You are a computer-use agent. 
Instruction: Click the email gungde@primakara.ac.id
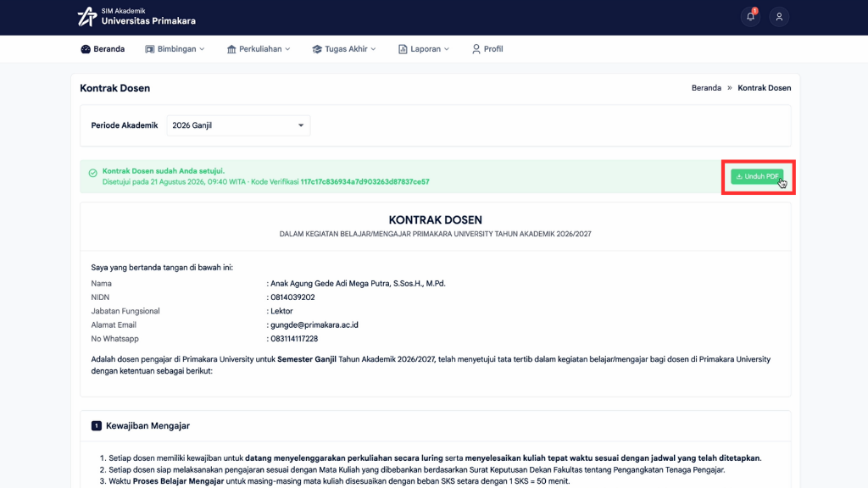(x=314, y=324)
